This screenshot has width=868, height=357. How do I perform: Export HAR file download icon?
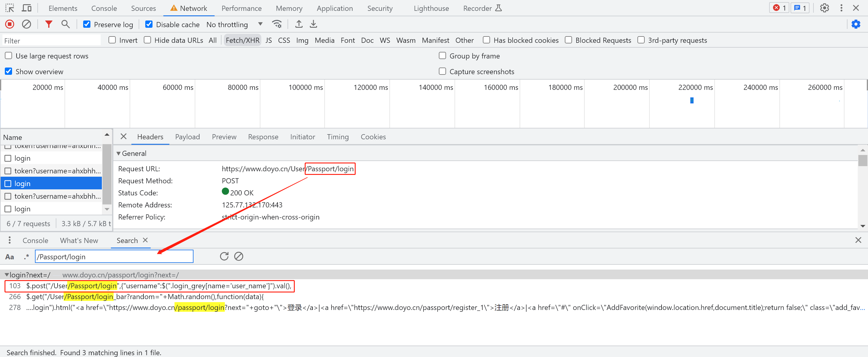click(313, 24)
